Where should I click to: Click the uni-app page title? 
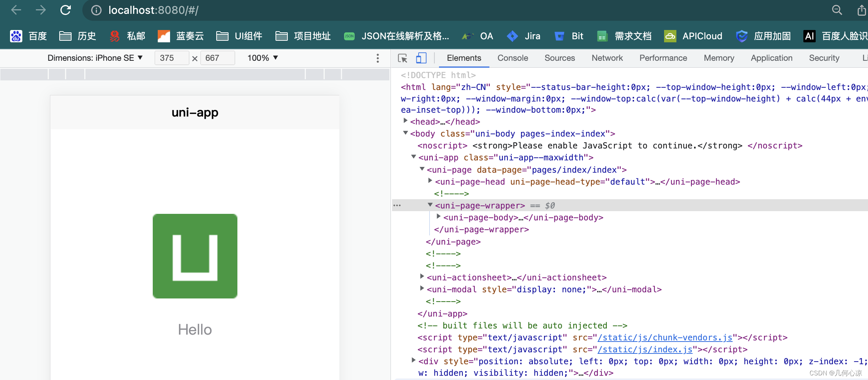pyautogui.click(x=195, y=112)
